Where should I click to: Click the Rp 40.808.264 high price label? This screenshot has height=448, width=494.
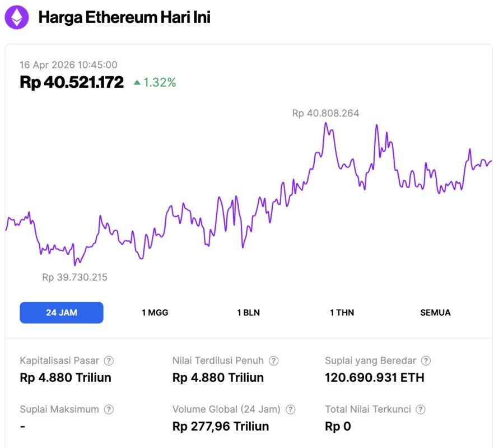pyautogui.click(x=325, y=113)
